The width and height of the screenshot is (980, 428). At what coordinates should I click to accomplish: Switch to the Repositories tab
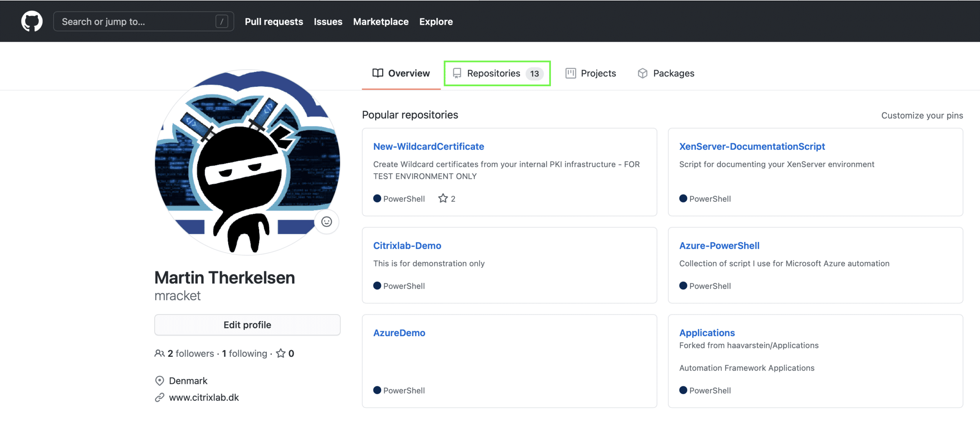pyautogui.click(x=497, y=73)
